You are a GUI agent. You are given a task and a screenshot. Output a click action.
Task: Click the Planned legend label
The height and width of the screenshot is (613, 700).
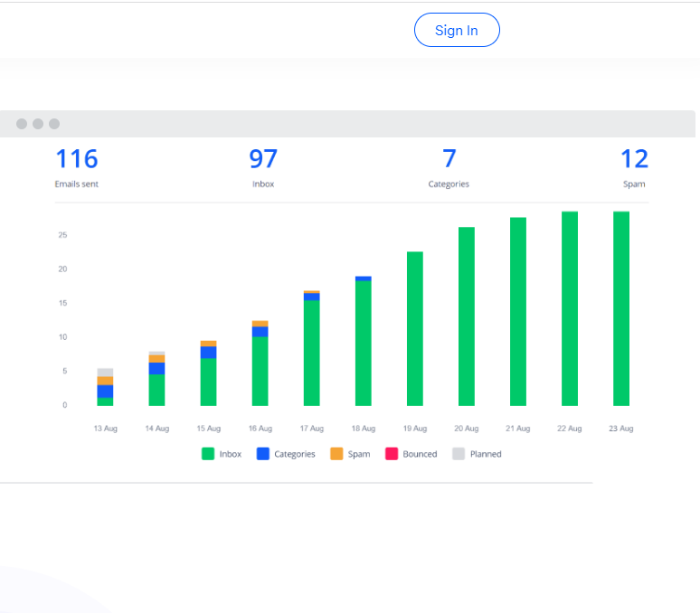486,454
